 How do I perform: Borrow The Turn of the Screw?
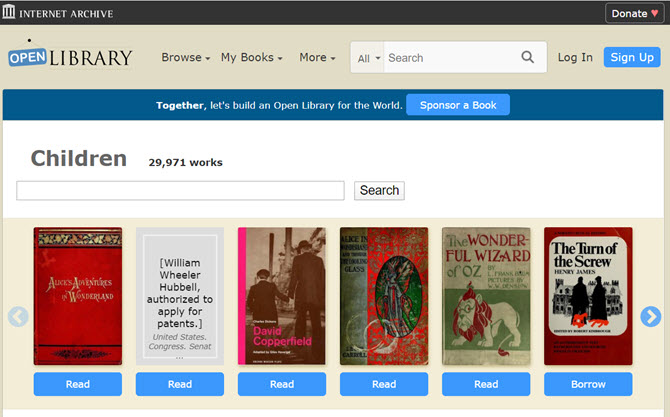click(588, 384)
